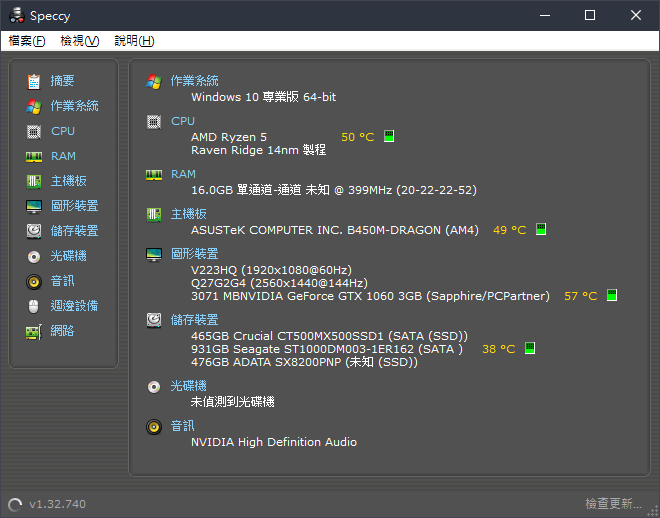Click the optical disc icon in sidebar
The image size is (660, 518).
pos(34,257)
